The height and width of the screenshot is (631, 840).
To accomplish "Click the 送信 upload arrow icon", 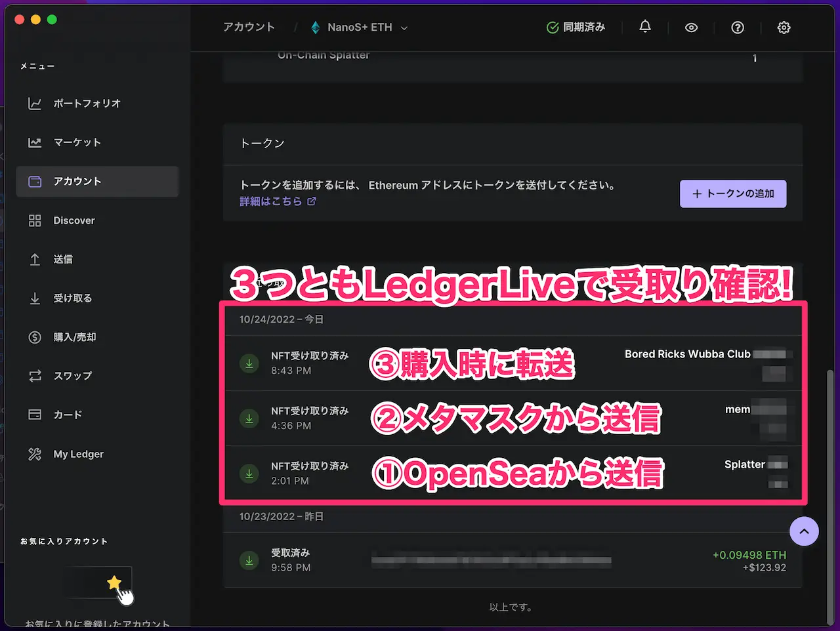I will 35,260.
